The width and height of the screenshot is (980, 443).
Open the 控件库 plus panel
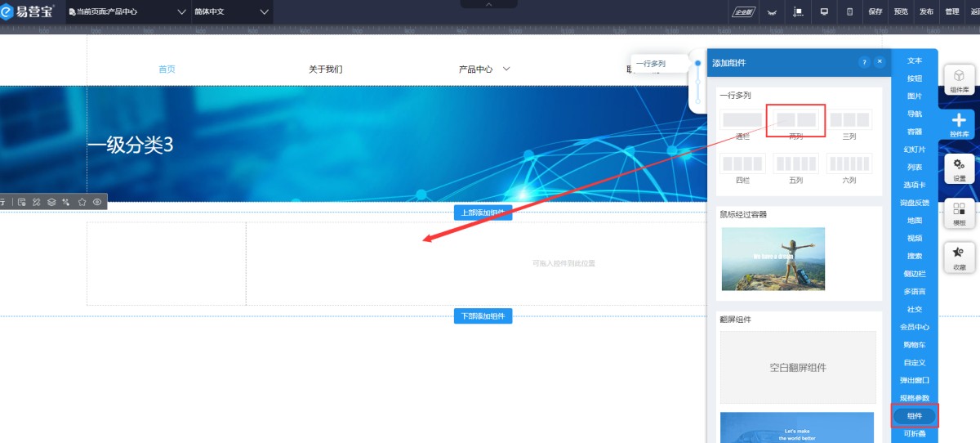[x=959, y=124]
